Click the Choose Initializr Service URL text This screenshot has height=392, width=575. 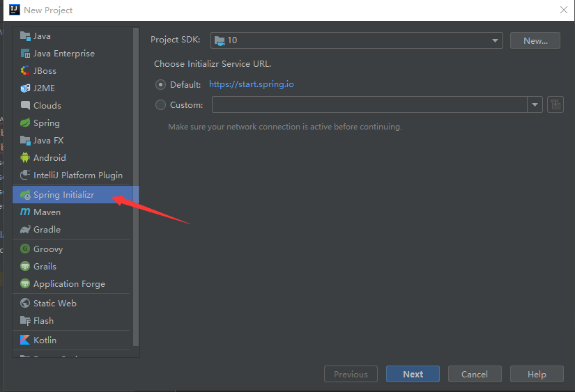click(x=213, y=64)
